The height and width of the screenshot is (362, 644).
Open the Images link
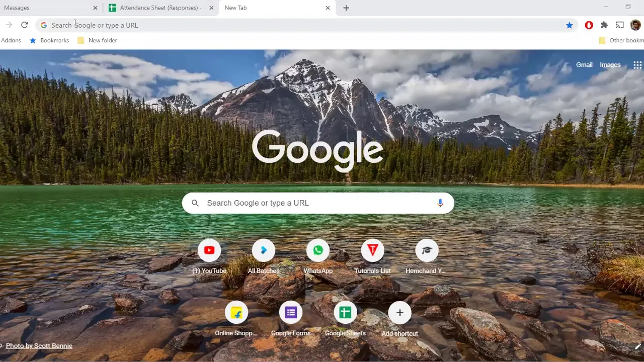point(610,65)
